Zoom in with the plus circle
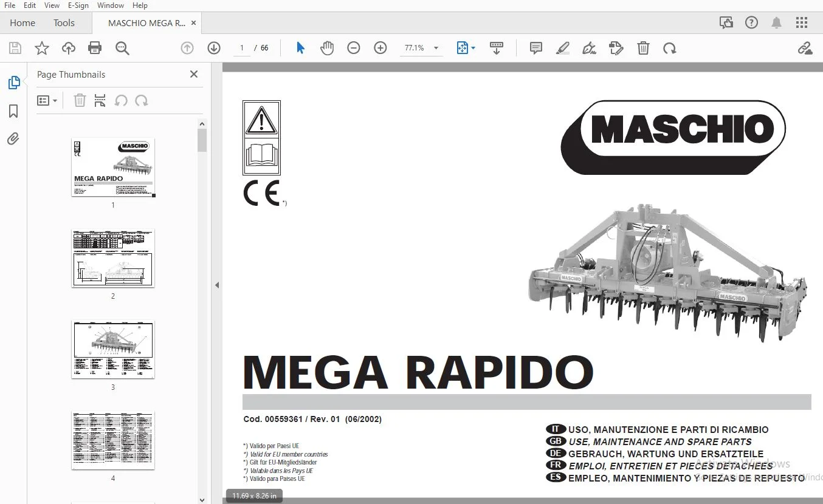 381,48
